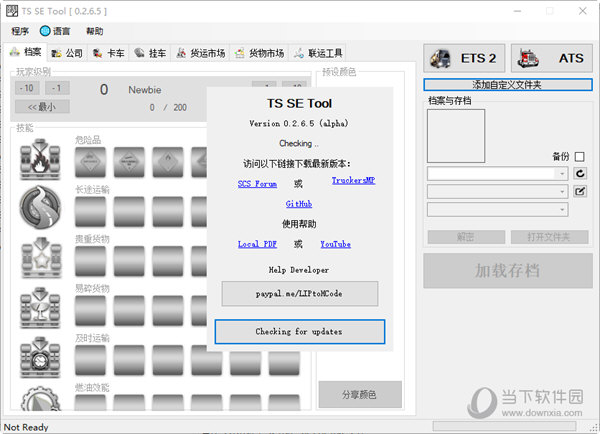Toggle first 贵重货物 skill level
Viewport: 600px width, 434px height.
90,261
